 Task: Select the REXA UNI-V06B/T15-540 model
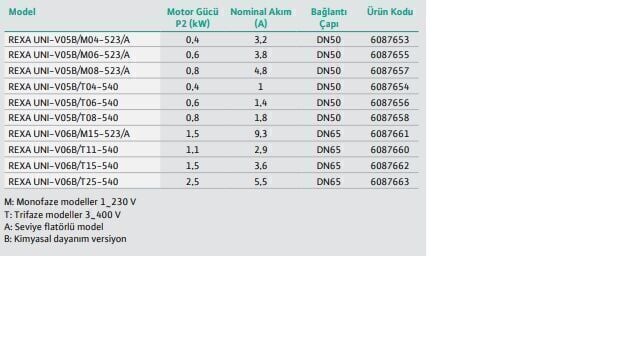click(63, 166)
